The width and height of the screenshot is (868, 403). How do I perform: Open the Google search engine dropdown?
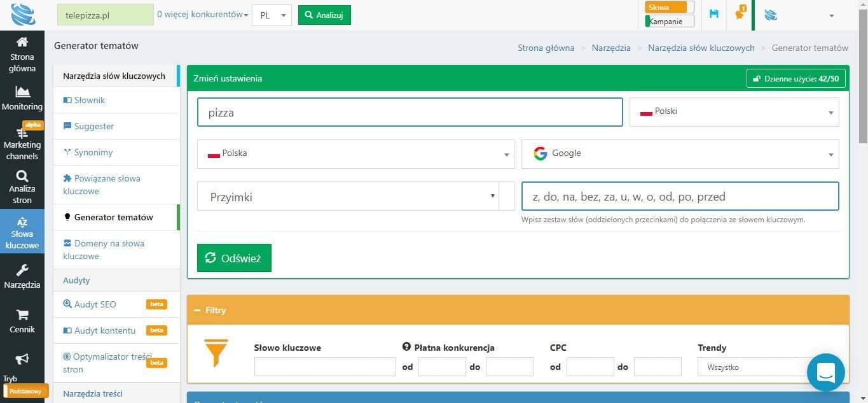[x=679, y=154]
